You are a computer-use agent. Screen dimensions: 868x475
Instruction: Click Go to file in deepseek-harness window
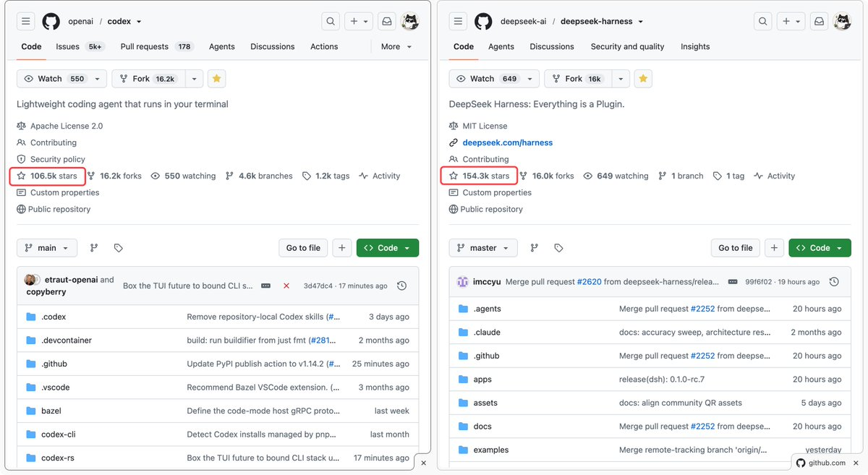736,248
